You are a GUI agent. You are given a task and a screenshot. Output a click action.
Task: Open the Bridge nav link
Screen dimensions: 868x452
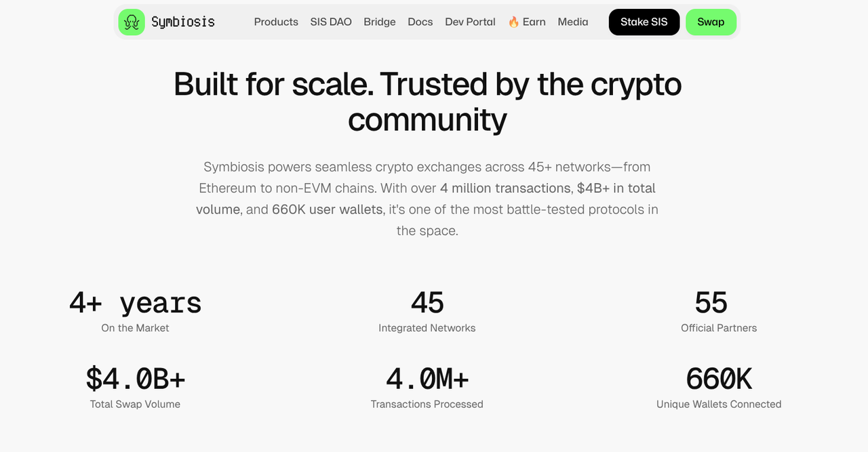coord(380,22)
